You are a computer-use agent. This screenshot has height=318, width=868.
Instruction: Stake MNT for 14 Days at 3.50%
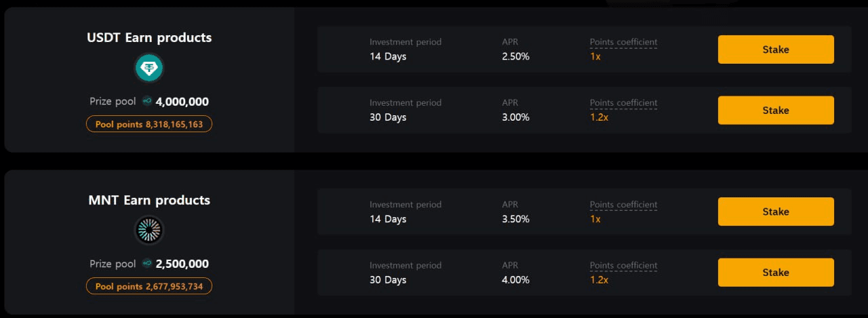point(776,212)
